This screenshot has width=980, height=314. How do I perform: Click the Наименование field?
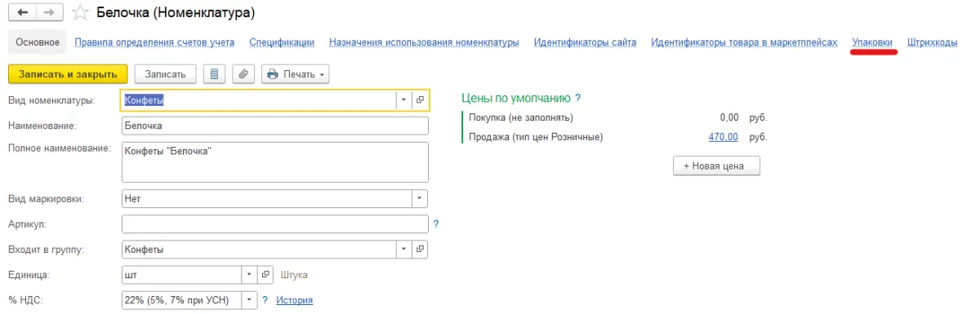[x=274, y=126]
